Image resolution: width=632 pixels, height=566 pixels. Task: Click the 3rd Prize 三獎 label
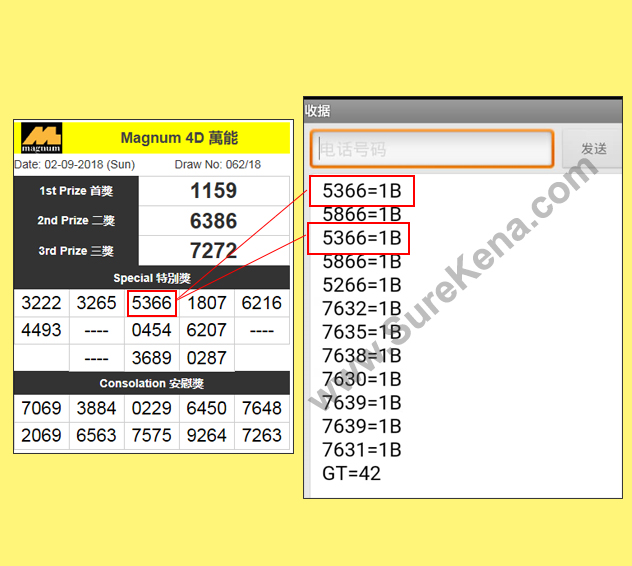[76, 251]
